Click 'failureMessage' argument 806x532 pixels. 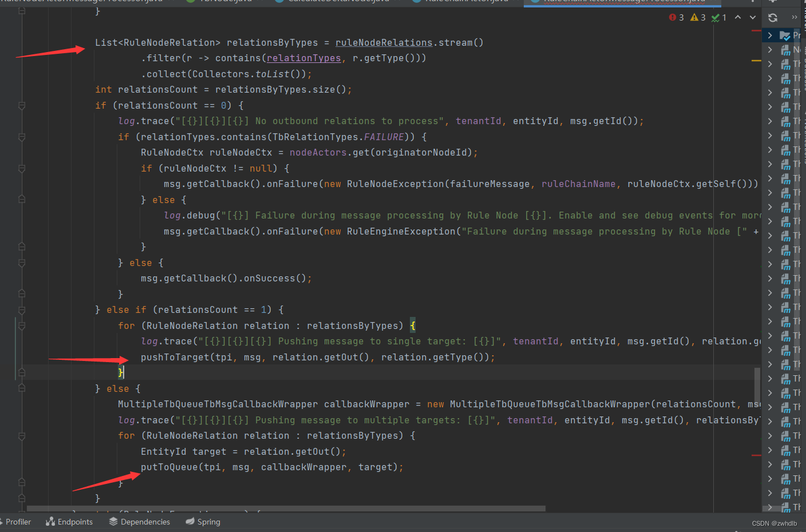pyautogui.click(x=490, y=184)
